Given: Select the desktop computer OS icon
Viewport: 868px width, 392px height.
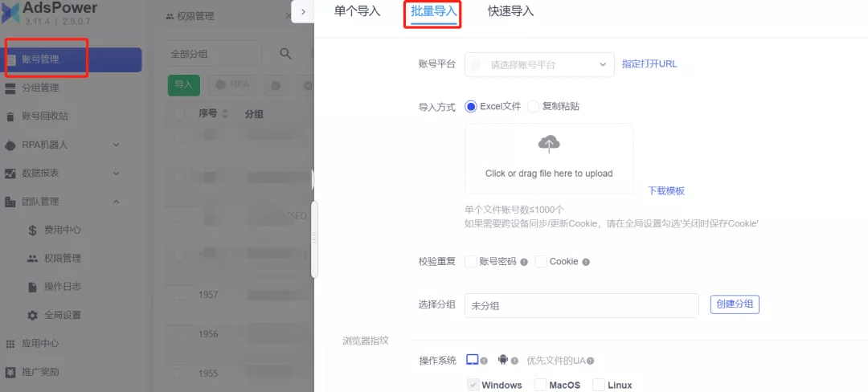Looking at the screenshot, I should (473, 359).
